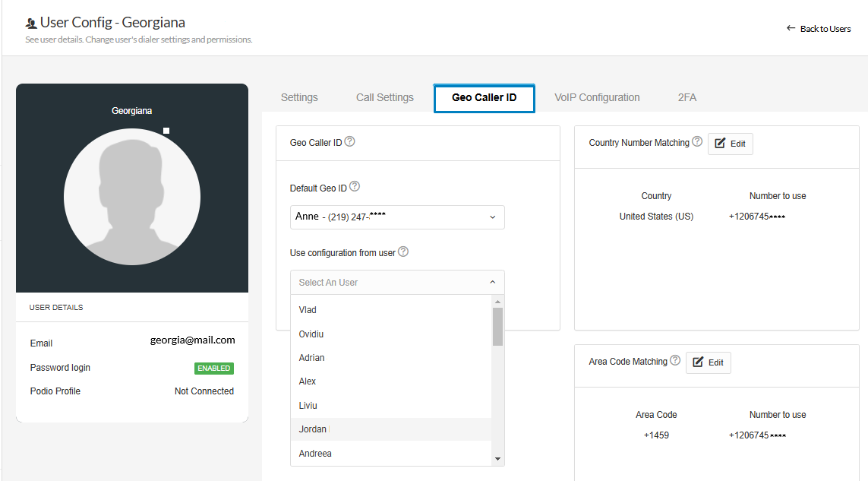Click the ENABLED password login badge
Screen dimensions: 868x481
click(213, 369)
